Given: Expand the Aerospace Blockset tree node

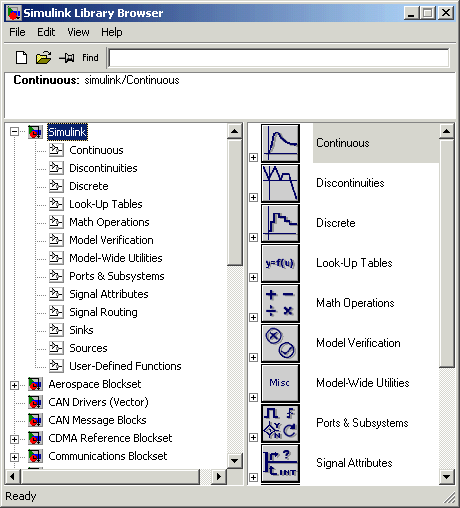Looking at the screenshot, I should tap(14, 385).
